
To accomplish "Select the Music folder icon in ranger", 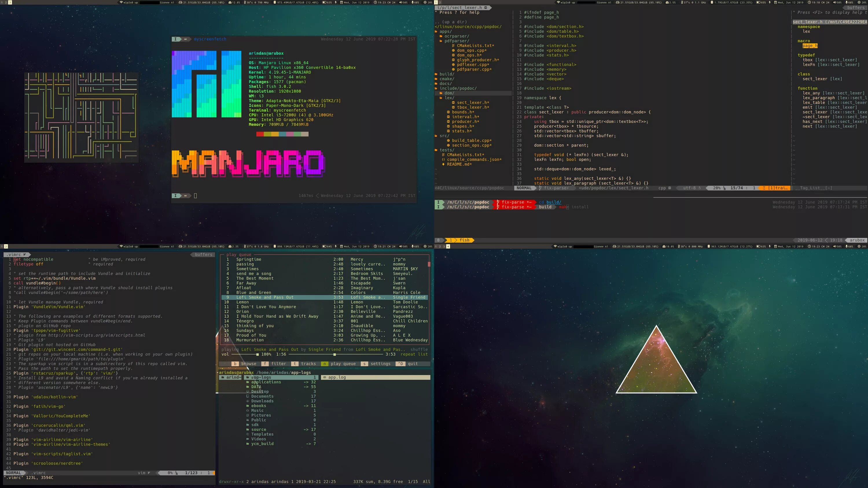I will click(248, 410).
